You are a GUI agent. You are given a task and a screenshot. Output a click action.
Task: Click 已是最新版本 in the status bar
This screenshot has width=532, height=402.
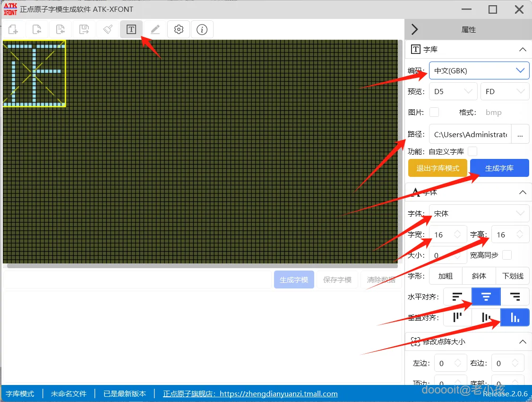[125, 394]
